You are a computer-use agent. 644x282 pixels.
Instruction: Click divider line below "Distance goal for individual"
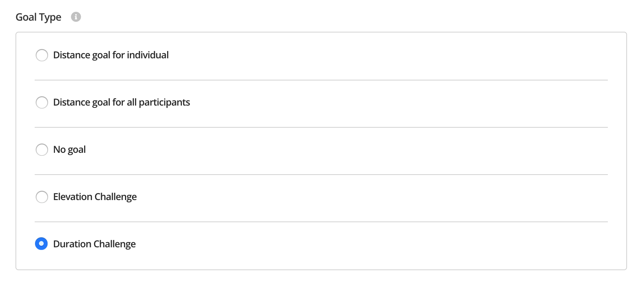[321, 80]
